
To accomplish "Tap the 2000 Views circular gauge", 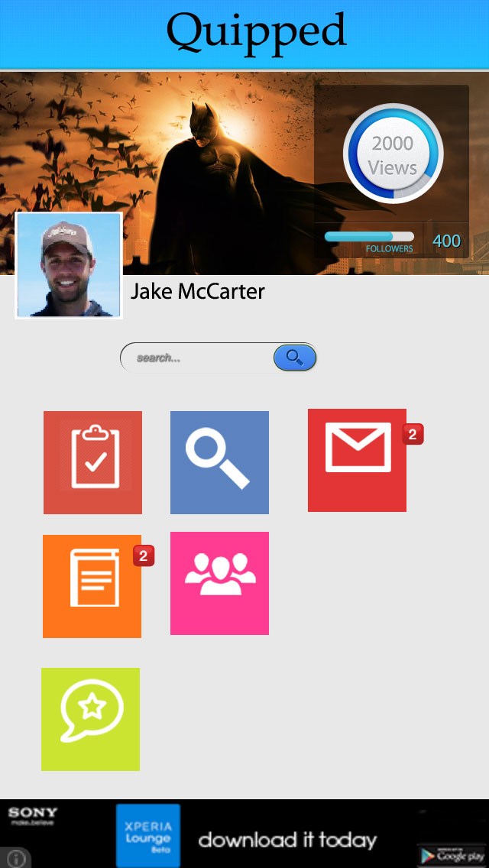I will click(393, 154).
